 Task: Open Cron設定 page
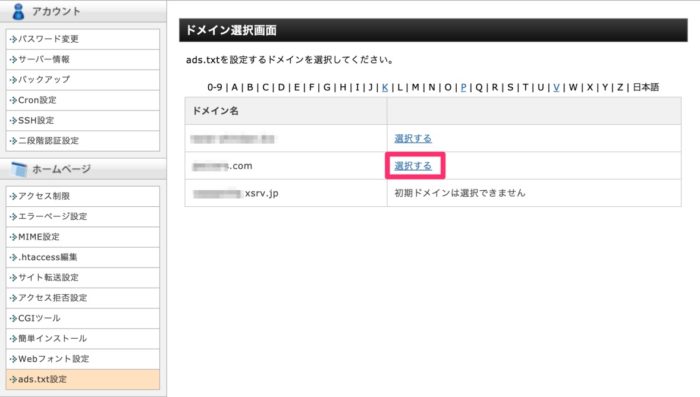pos(83,100)
